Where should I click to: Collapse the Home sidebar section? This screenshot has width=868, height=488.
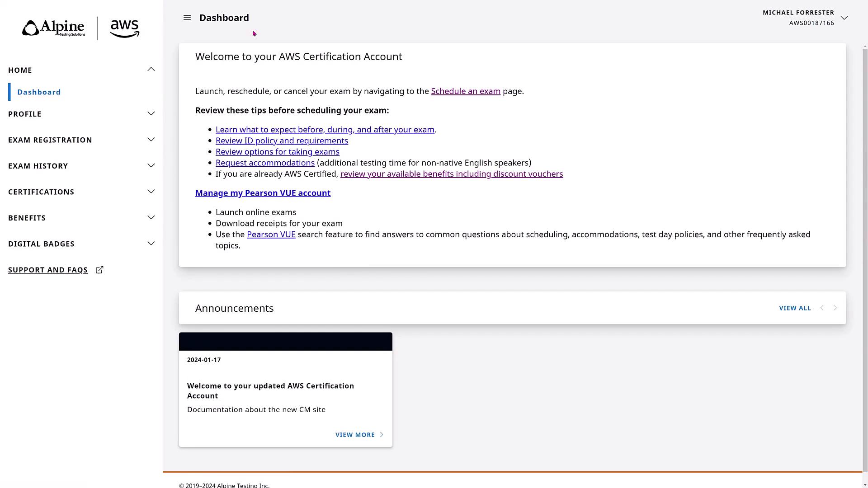[151, 70]
